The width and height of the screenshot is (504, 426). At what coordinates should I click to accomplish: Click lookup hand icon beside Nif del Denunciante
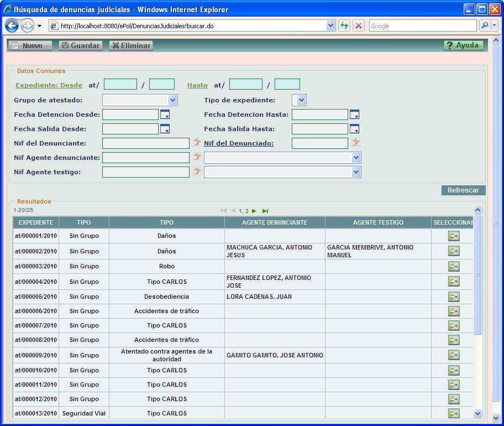click(197, 143)
